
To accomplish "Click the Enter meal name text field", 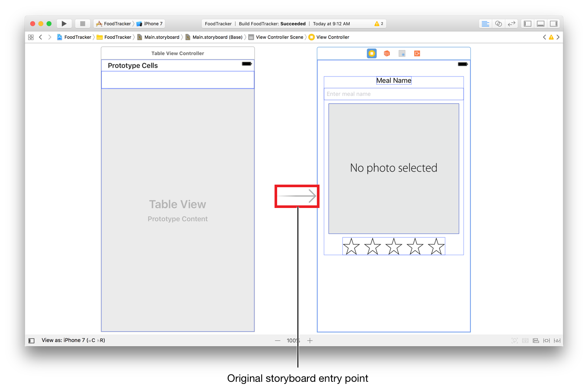I will 394,94.
